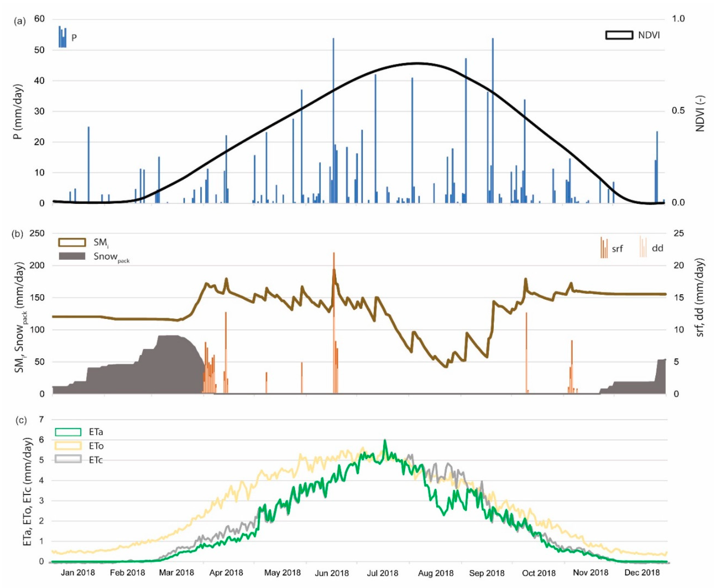Click the light-orange dd legend bars icon

coord(643,247)
